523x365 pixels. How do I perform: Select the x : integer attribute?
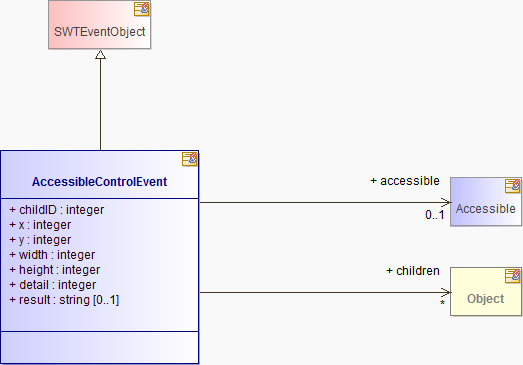[40, 225]
